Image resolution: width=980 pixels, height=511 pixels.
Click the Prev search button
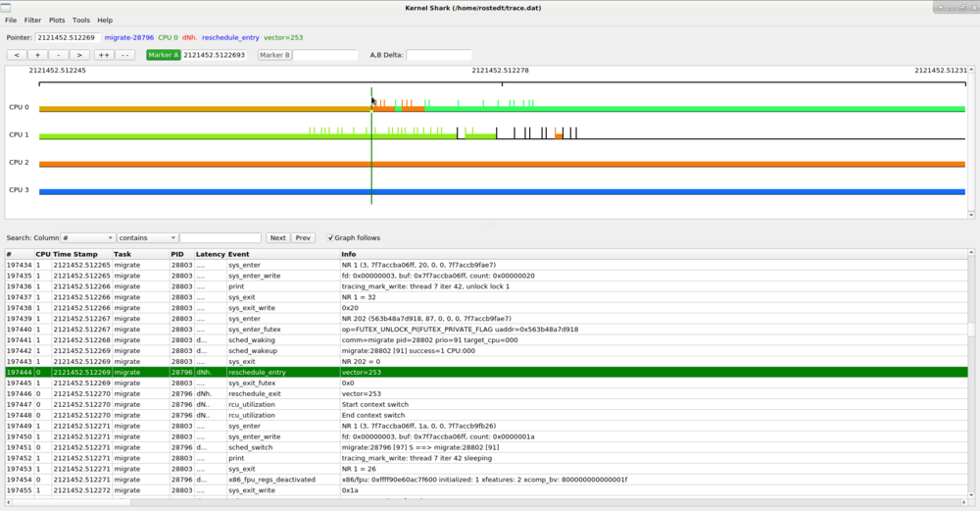pos(303,237)
